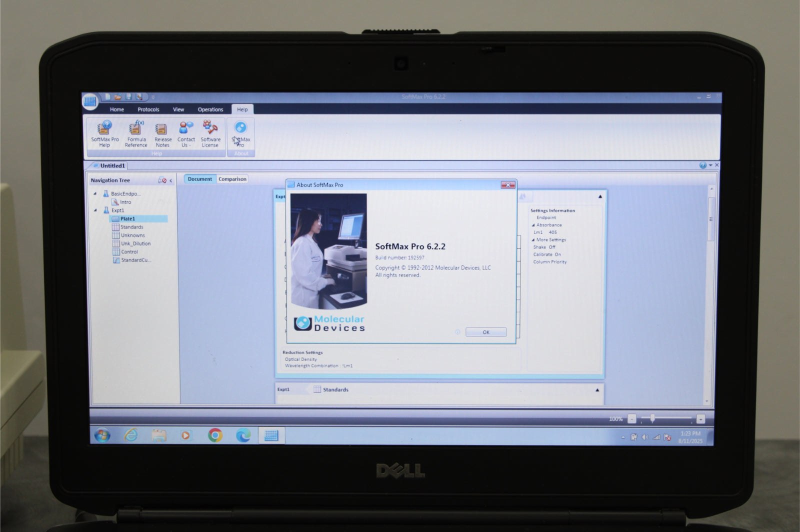This screenshot has height=532, width=800.
Task: Collapse the BasicEndpo... tree node
Action: click(95, 193)
